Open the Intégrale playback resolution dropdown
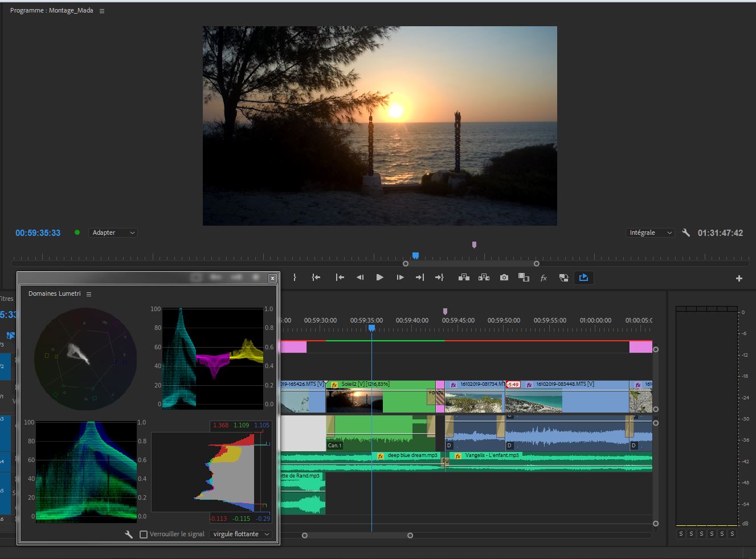Viewport: 756px width, 559px height. tap(650, 232)
